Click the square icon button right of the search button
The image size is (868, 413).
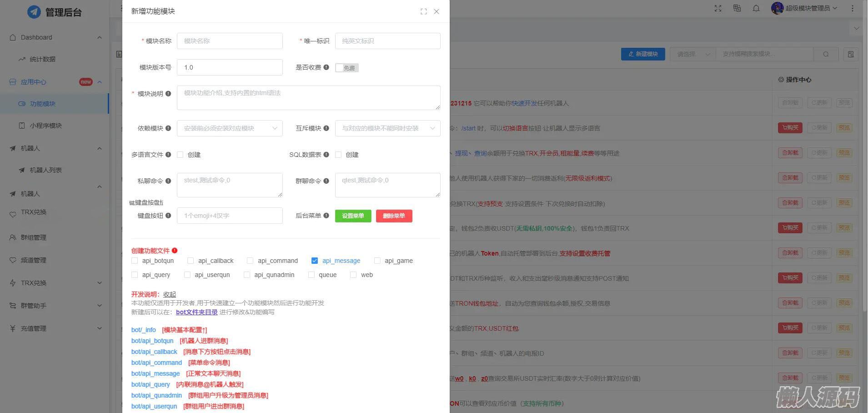click(851, 54)
